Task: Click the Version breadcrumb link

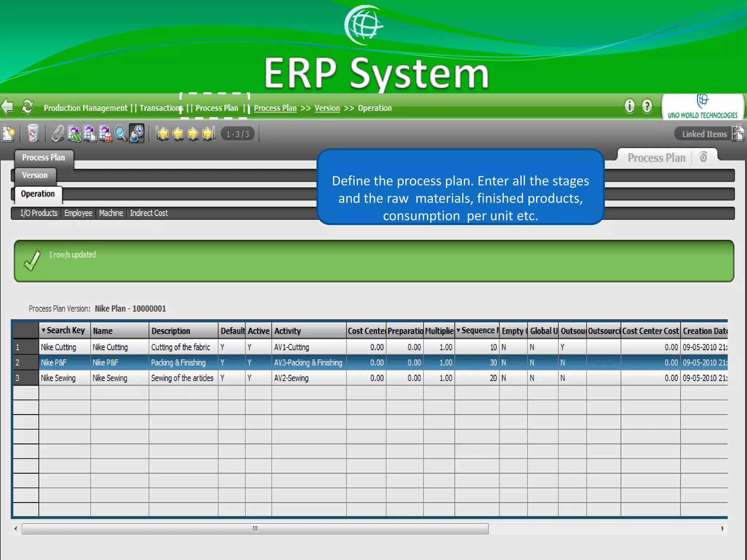Action: [327, 108]
